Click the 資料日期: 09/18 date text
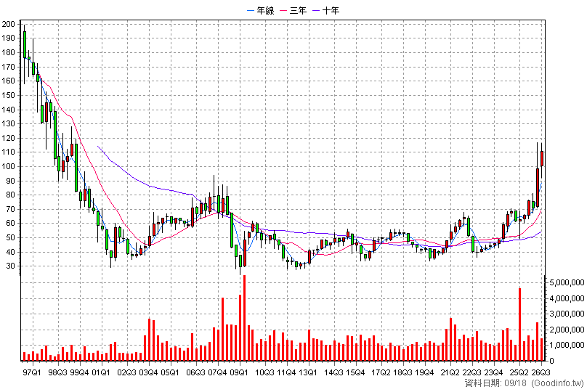Screen dimensions: 587x392 coord(495,383)
